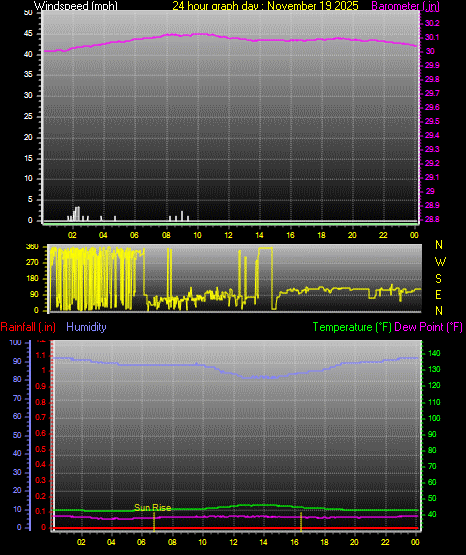Click hour label 18 under the humidity chart
Screen dimensions: 466x555
point(324,542)
